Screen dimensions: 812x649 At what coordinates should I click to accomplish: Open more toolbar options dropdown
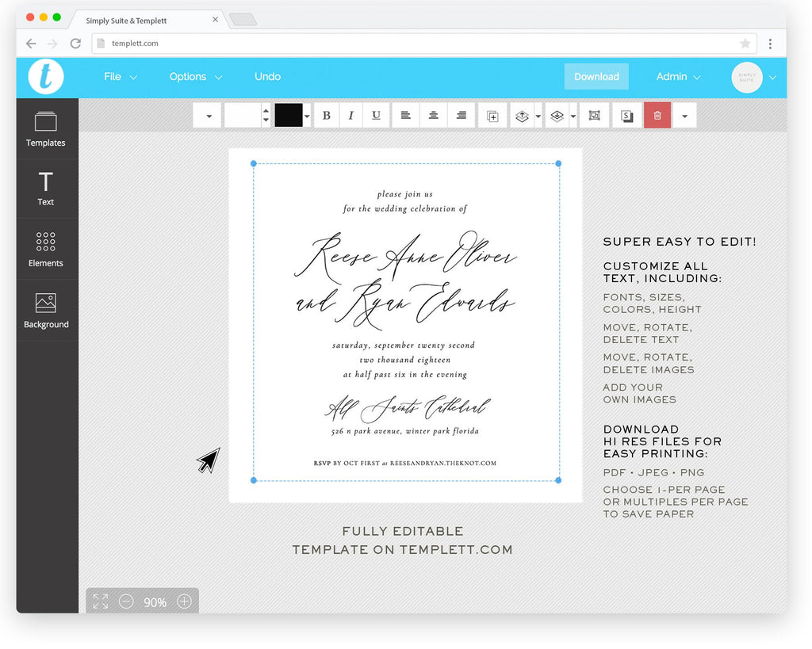click(x=684, y=116)
